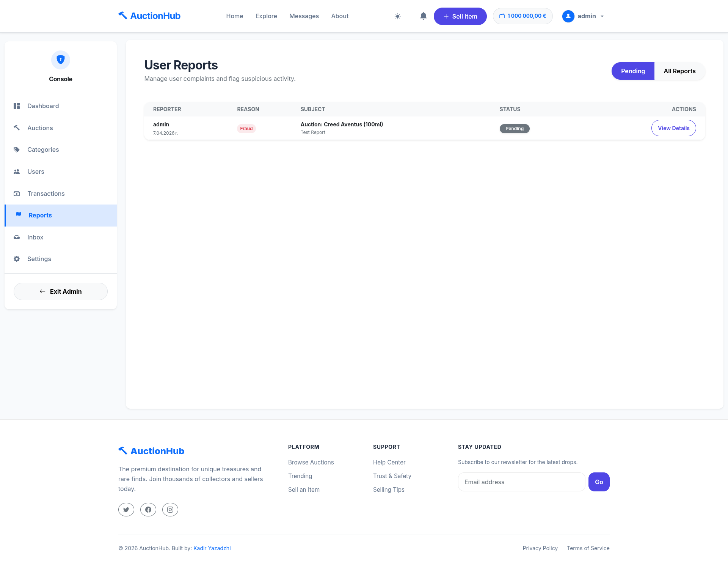
Task: Click the wallet balance 1 000 000,00 €
Action: [x=522, y=16]
